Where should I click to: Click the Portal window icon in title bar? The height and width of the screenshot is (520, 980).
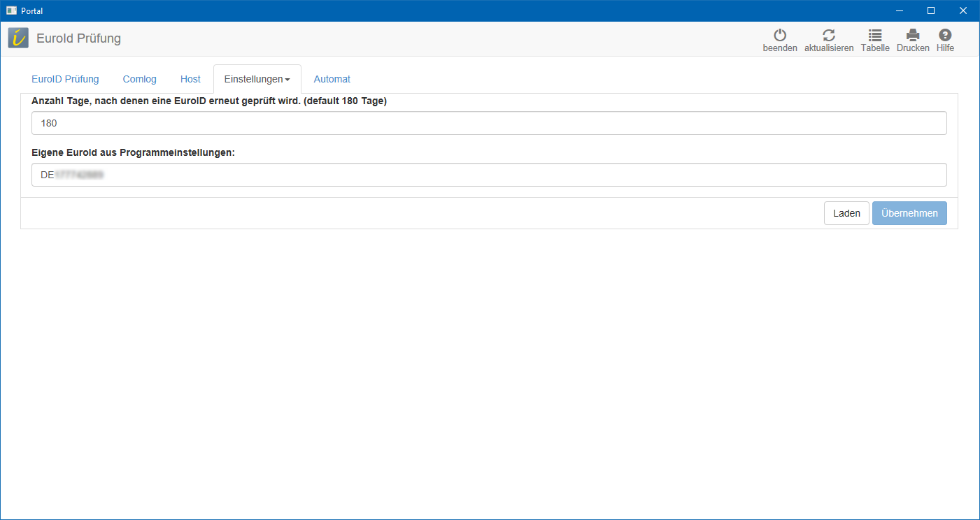(11, 10)
